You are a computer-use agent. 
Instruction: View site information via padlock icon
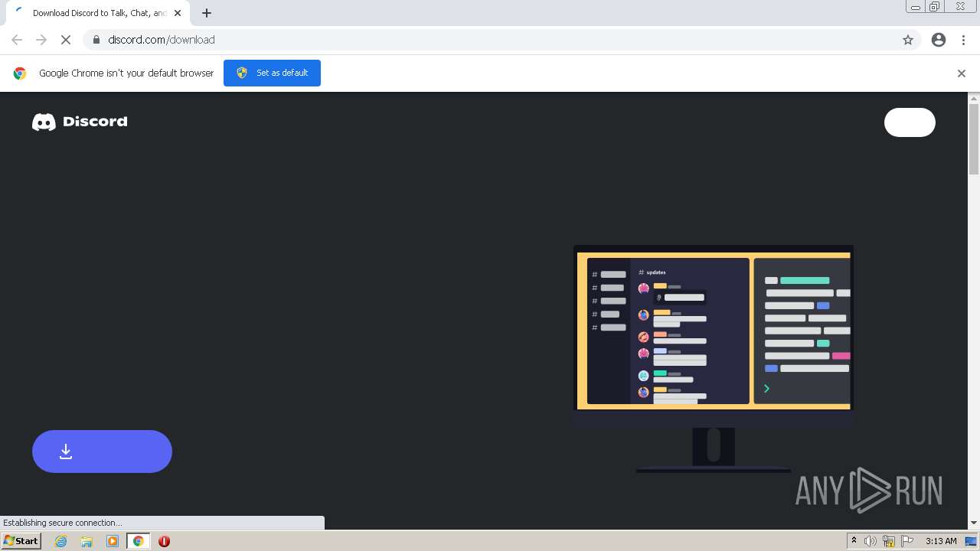pos(96,40)
